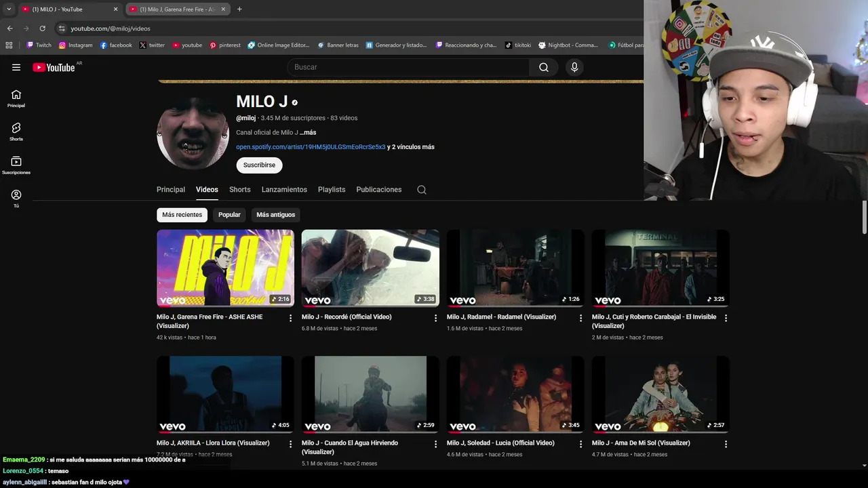Activate voice search microphone
This screenshot has height=488, width=868.
coord(574,67)
